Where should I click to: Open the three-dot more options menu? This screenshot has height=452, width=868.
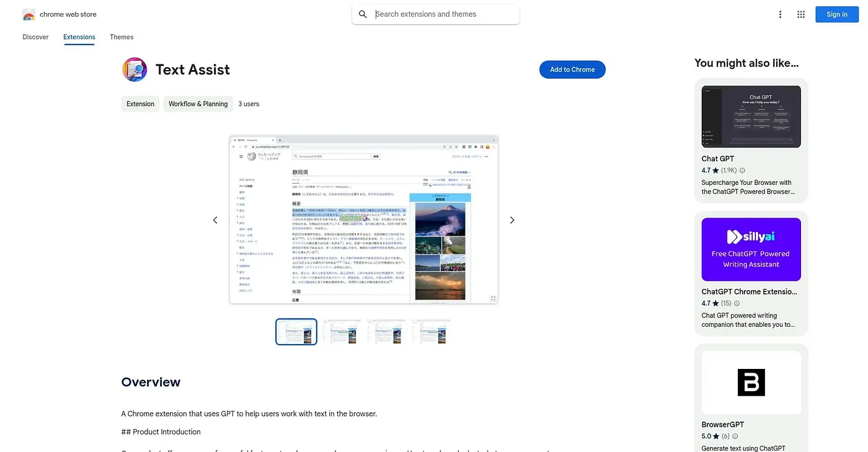coord(781,14)
